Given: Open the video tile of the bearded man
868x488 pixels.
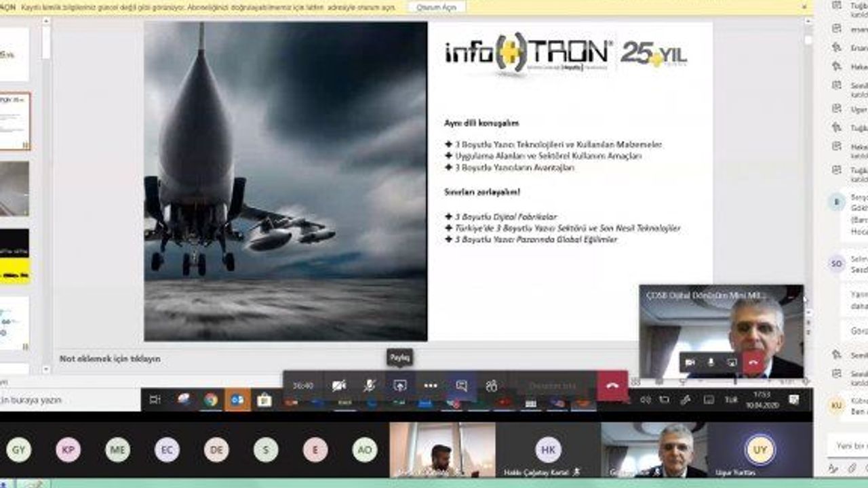Looking at the screenshot, I should 442,450.
